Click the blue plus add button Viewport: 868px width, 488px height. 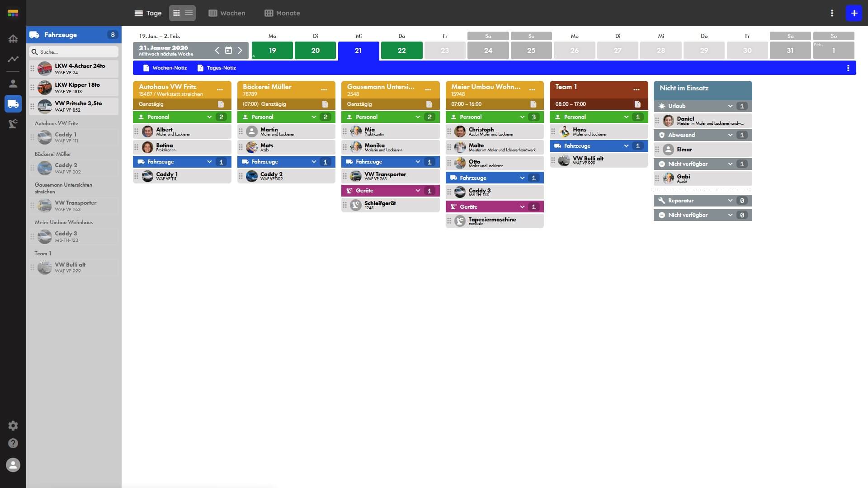pos(854,13)
